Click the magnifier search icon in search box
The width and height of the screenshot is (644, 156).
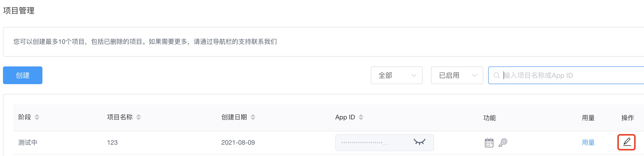(x=497, y=75)
